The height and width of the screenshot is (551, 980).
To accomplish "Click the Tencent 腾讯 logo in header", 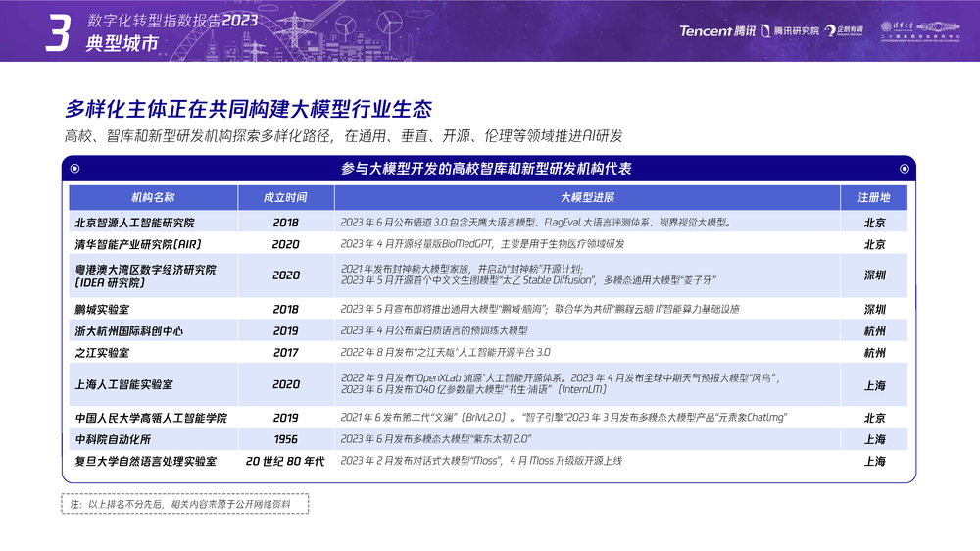I will coord(717,31).
